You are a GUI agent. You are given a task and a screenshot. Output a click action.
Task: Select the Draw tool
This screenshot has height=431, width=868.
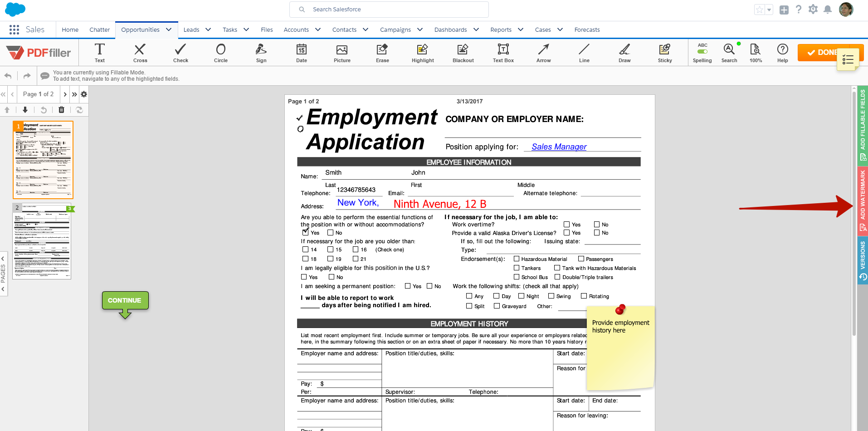pyautogui.click(x=624, y=53)
